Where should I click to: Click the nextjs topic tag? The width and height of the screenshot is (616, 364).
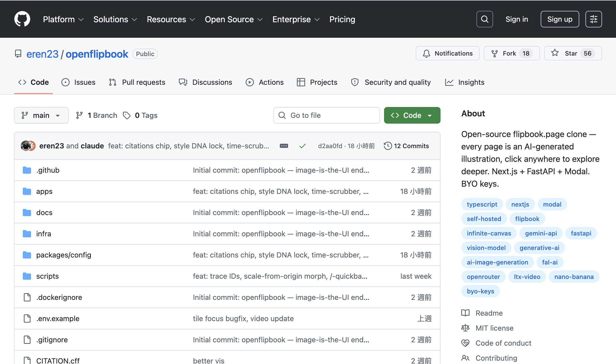(x=520, y=204)
